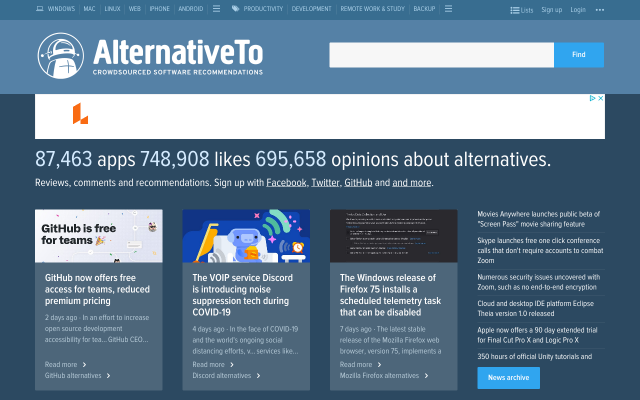Screen dimensions: 640x400
Task: Open the three-dots more menu
Action: [x=600, y=10]
